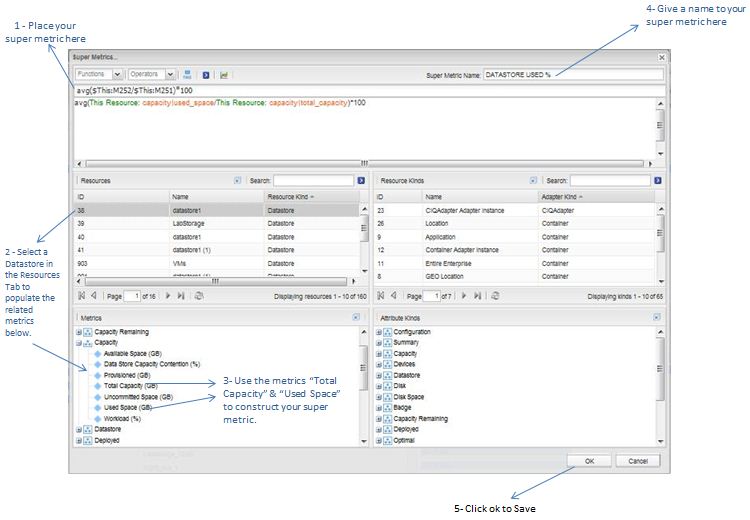The image size is (750, 520).
Task: Click the blue arrow icon in formula toolbar
Action: click(x=206, y=74)
